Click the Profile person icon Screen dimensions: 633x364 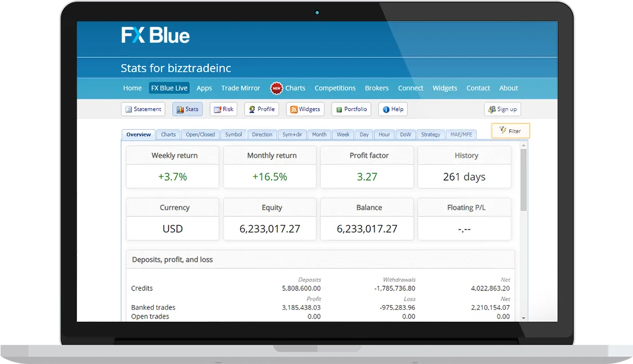(252, 109)
